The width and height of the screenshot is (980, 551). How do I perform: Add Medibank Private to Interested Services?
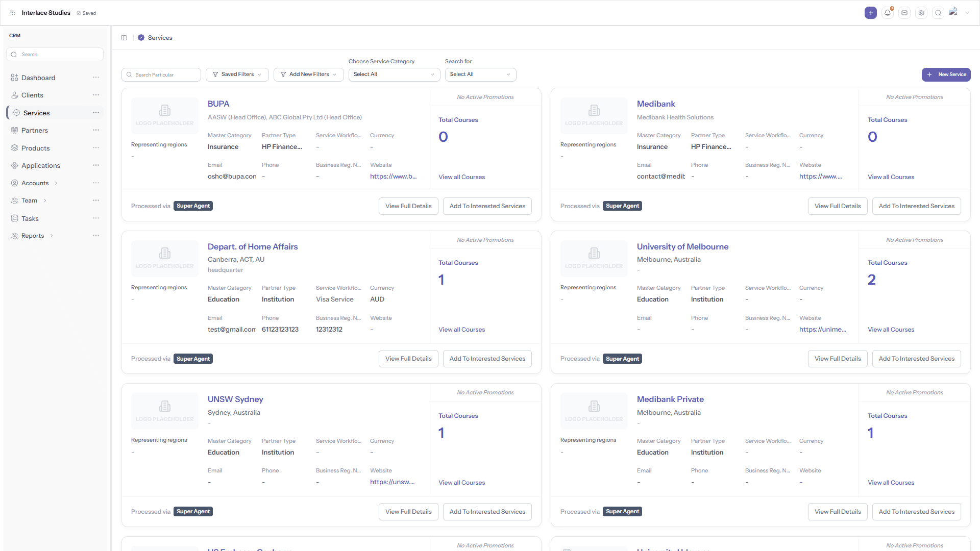coord(917,512)
